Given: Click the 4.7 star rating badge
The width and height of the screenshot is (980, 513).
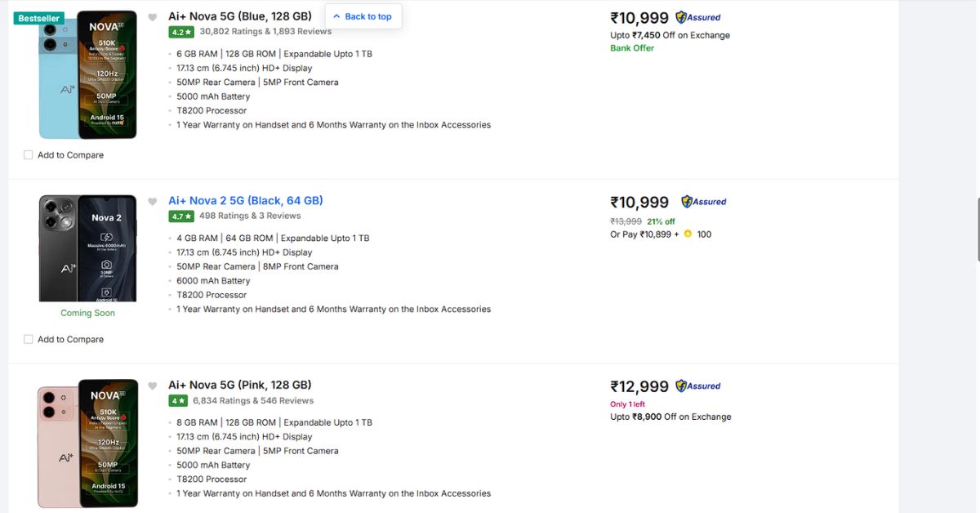Looking at the screenshot, I should tap(181, 216).
